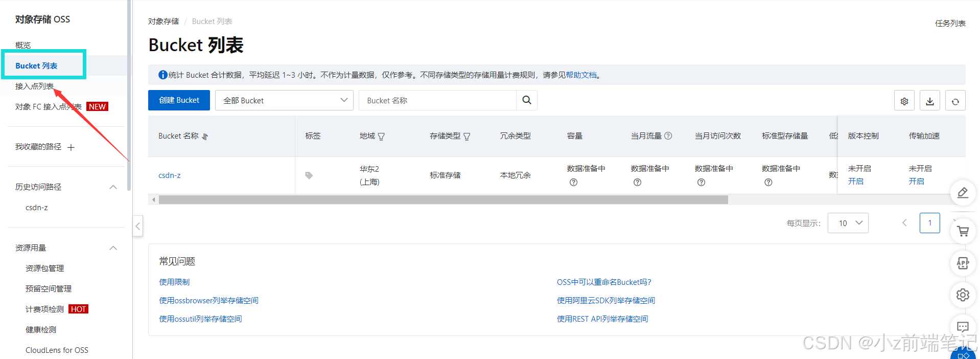Click help icon under 标准型存储量 数据准备中
This screenshot has width=980, height=359.
pyautogui.click(x=768, y=182)
